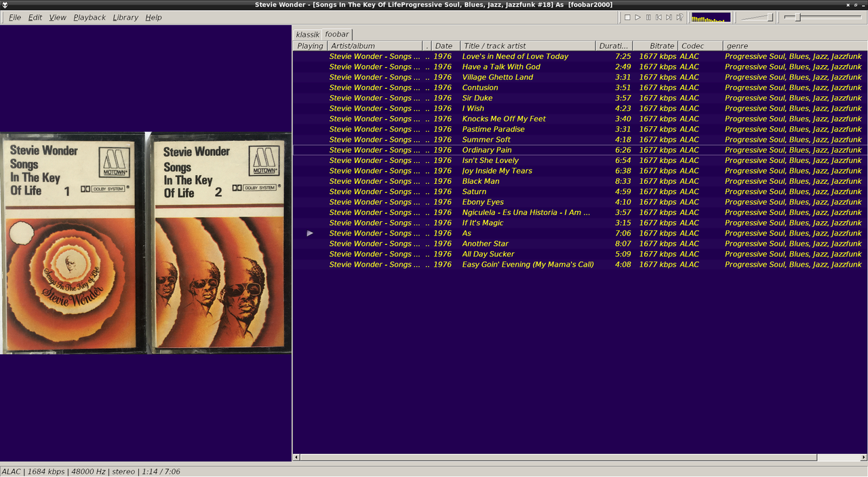The height and width of the screenshot is (477, 868).
Task: Open the Library menu
Action: click(125, 17)
